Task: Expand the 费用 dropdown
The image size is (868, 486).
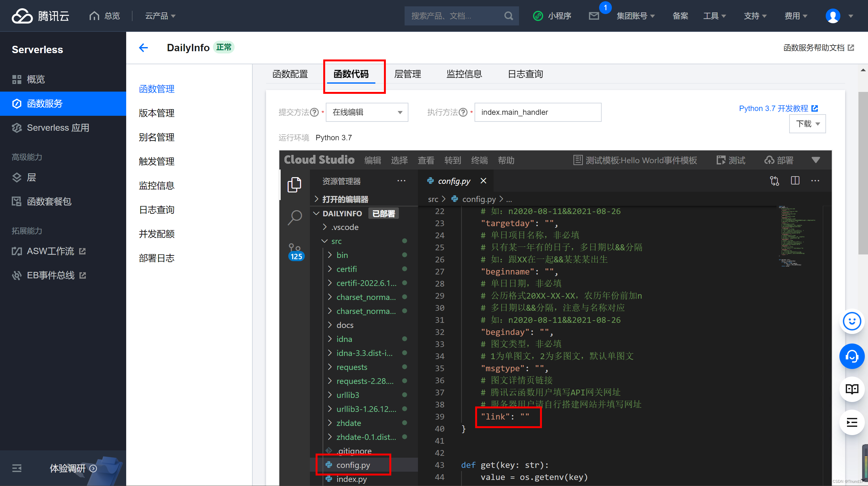Action: 796,16
